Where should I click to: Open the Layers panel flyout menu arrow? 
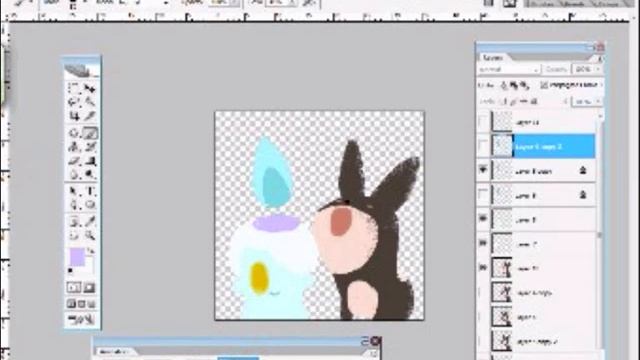point(600,58)
